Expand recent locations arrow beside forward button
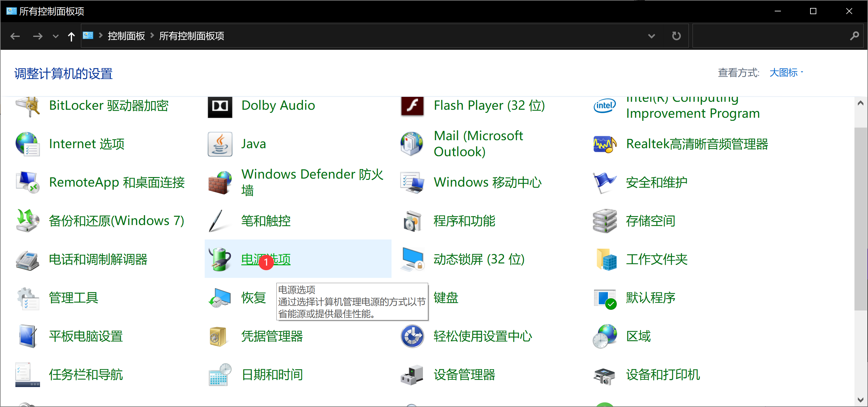The height and width of the screenshot is (407, 868). coord(56,36)
